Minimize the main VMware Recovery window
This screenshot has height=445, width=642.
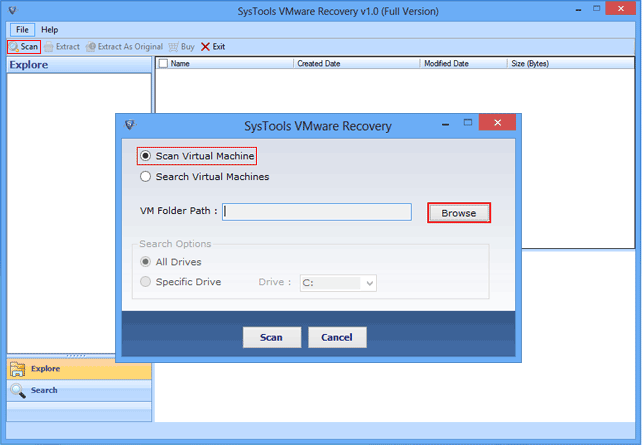coord(579,10)
